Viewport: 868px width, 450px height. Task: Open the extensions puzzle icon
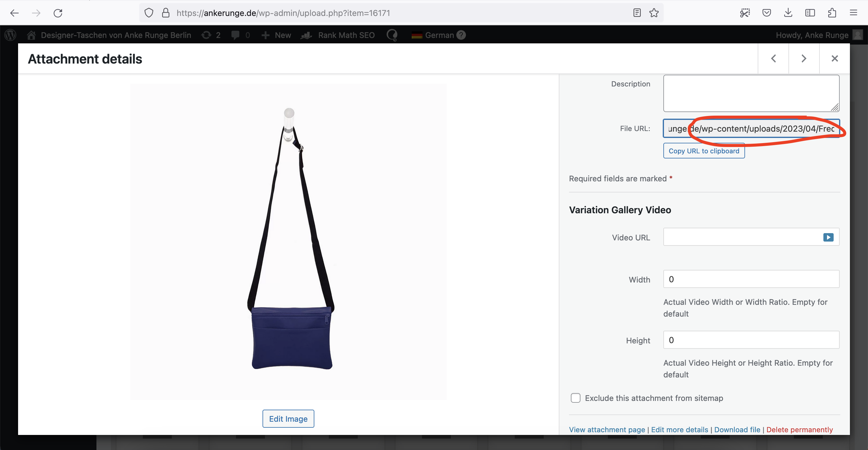coord(832,13)
